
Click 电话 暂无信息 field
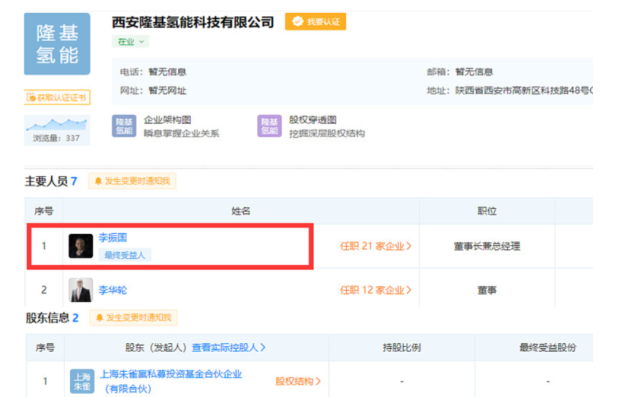tap(153, 72)
